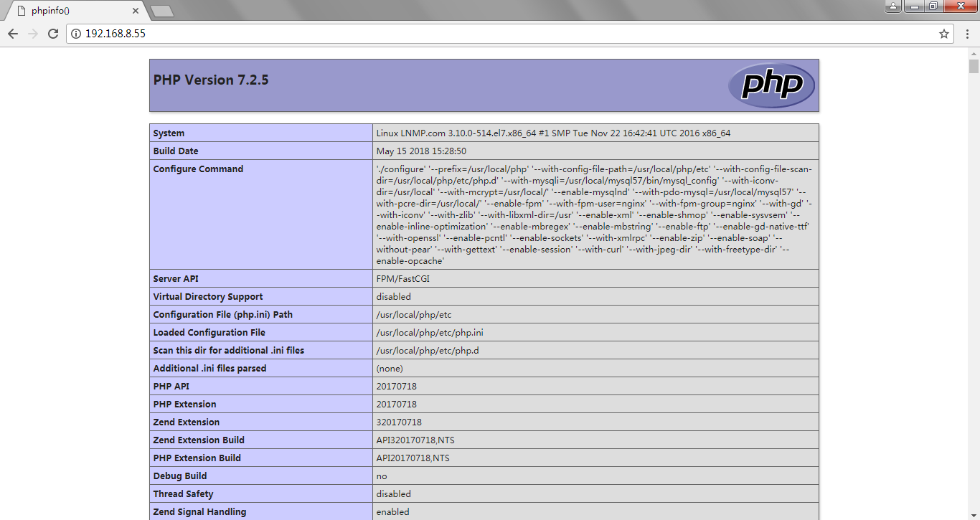Viewport: 980px width, 520px height.
Task: Click the /usr/local/php/etc/php.d value
Action: (x=428, y=351)
